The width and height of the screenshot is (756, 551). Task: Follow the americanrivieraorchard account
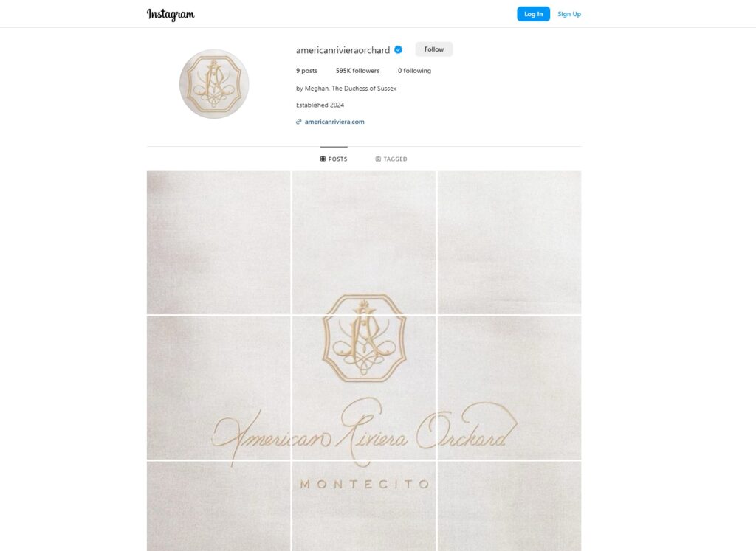(x=434, y=49)
